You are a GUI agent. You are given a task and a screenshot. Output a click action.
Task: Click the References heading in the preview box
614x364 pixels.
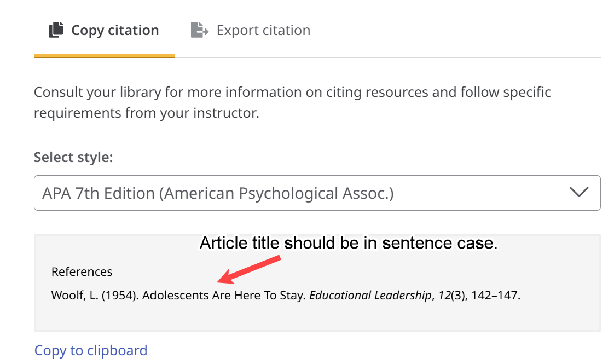tap(82, 271)
